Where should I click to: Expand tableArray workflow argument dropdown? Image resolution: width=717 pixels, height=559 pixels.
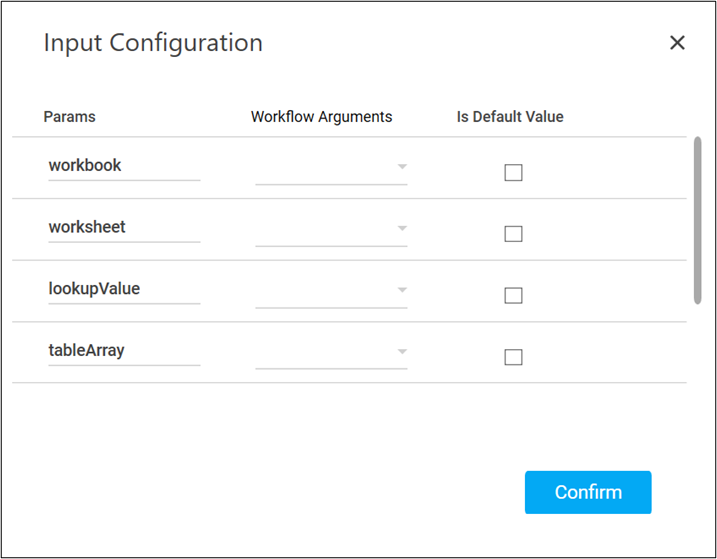click(x=331, y=352)
